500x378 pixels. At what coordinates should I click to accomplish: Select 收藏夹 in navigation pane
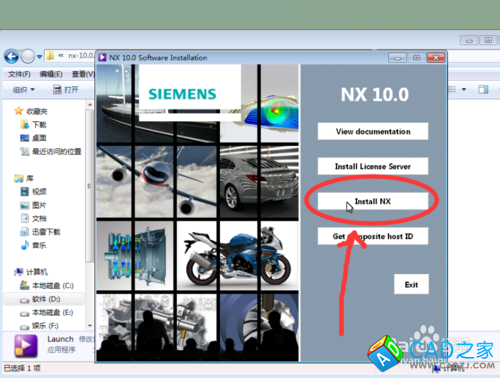pos(31,111)
